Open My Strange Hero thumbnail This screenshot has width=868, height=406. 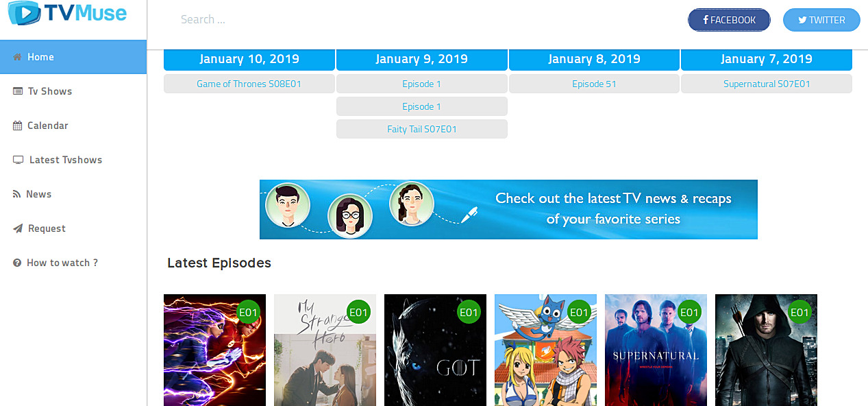(x=325, y=350)
